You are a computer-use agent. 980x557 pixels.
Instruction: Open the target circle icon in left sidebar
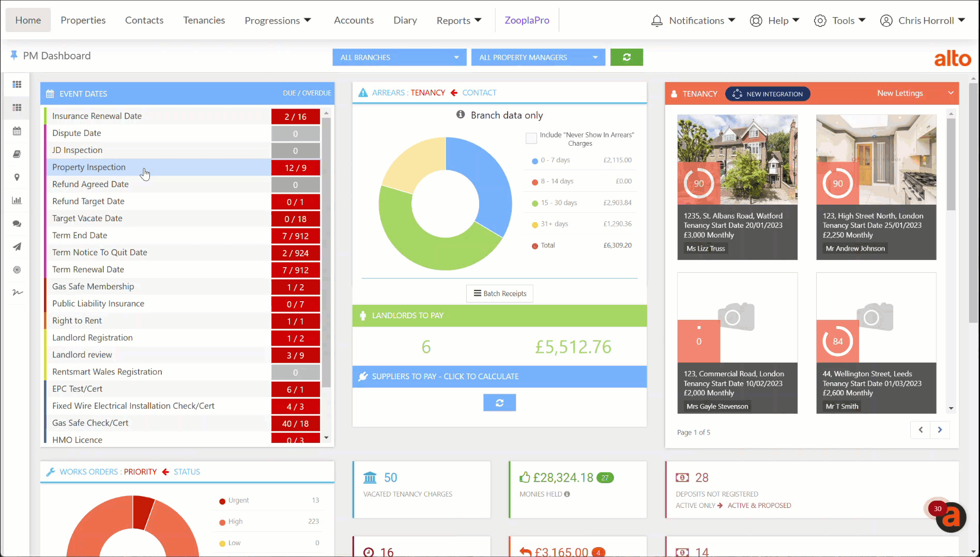pos(17,270)
